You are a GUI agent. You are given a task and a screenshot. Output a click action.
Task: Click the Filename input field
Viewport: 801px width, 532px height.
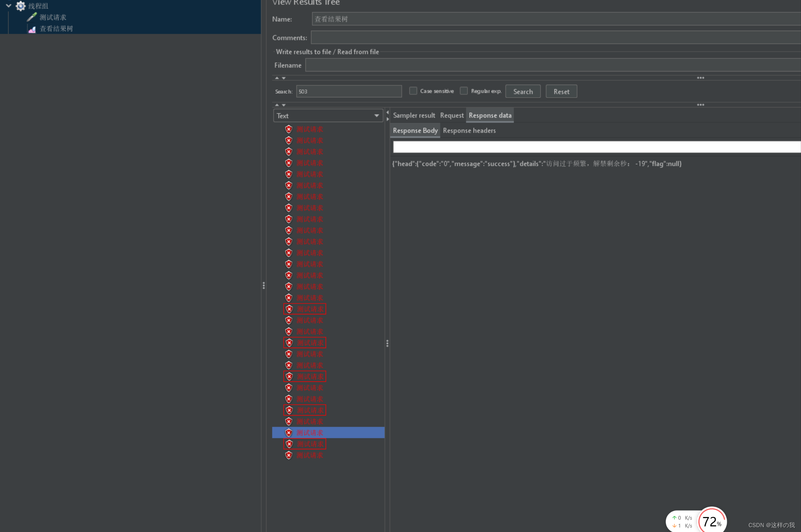[x=553, y=65]
